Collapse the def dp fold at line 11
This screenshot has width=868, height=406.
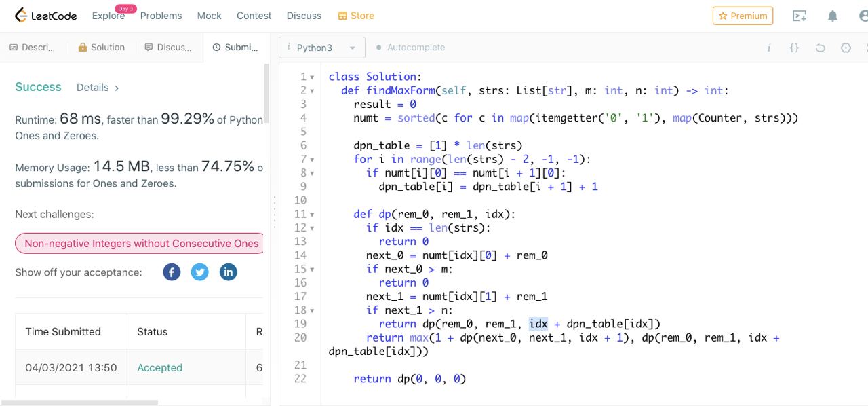click(x=312, y=215)
